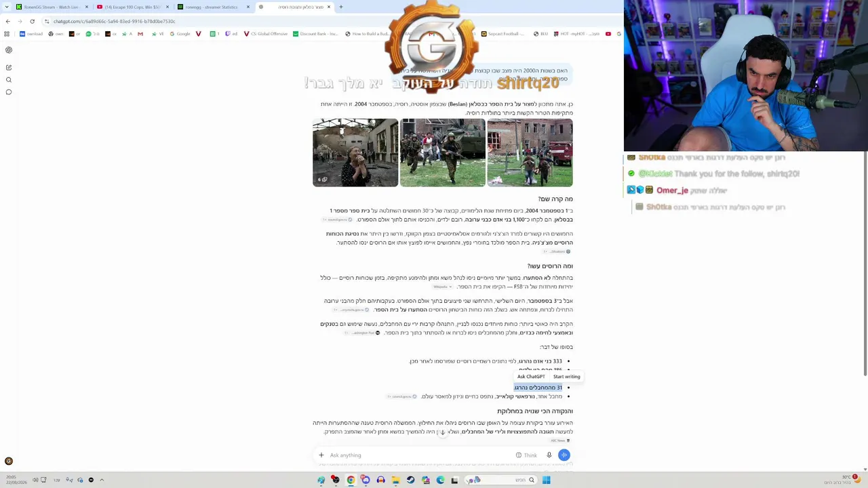Start dictation with the microphone icon

pyautogui.click(x=549, y=455)
